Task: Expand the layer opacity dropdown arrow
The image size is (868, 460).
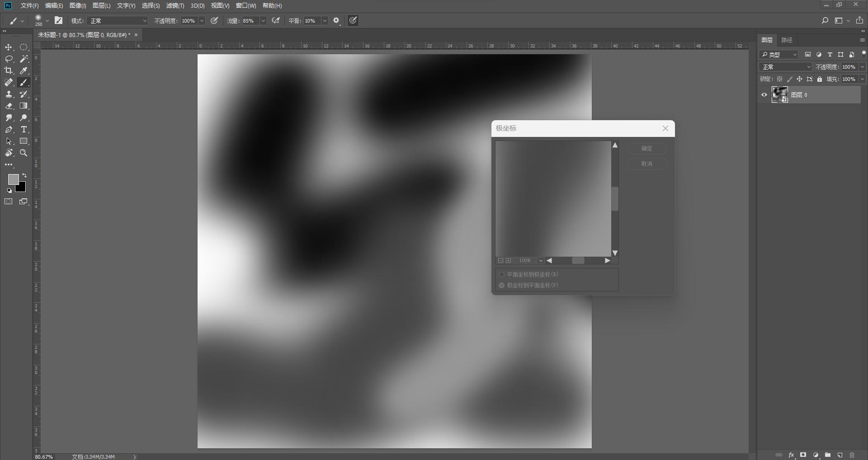Action: point(862,67)
